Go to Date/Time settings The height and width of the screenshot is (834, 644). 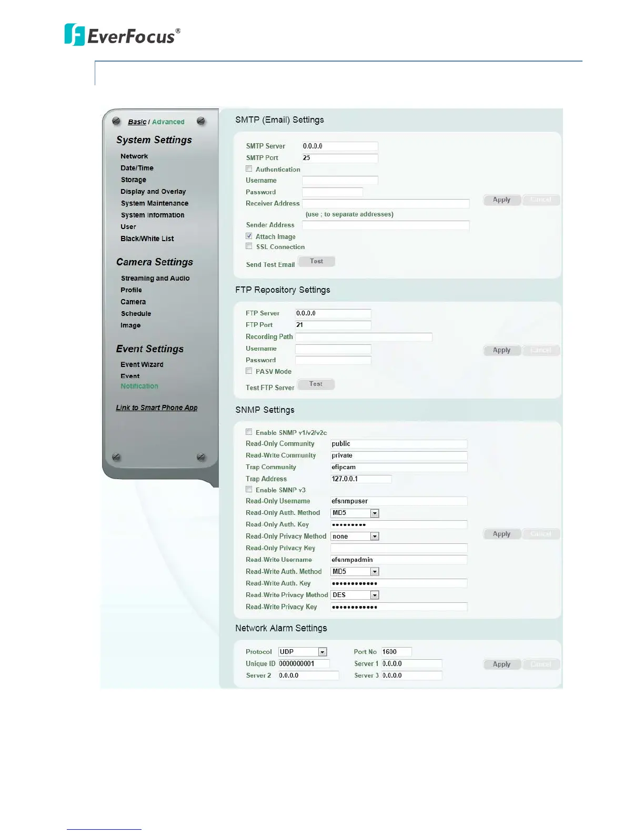137,168
